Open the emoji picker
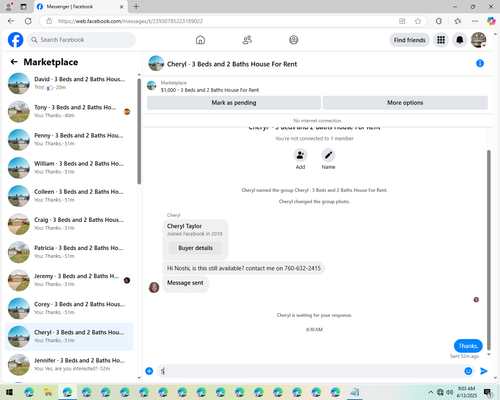Screen dimensions: 500x400 (x=468, y=371)
